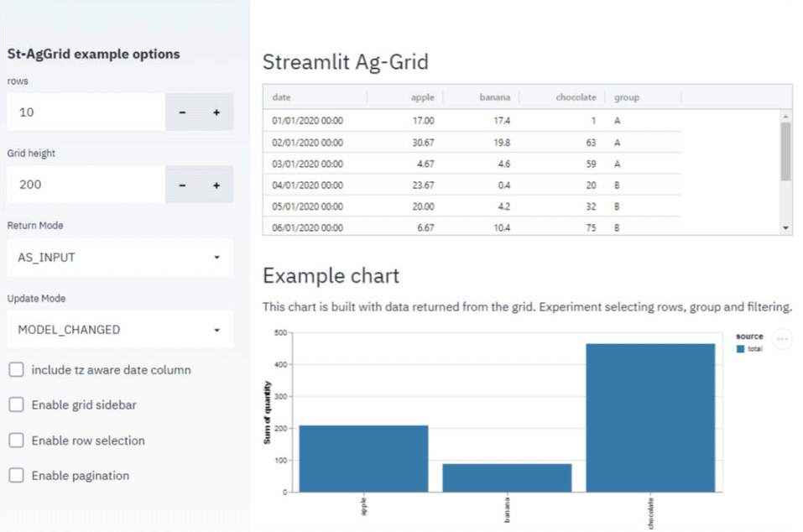Tick the Enable pagination checkbox
803x532 pixels.
click(x=16, y=476)
